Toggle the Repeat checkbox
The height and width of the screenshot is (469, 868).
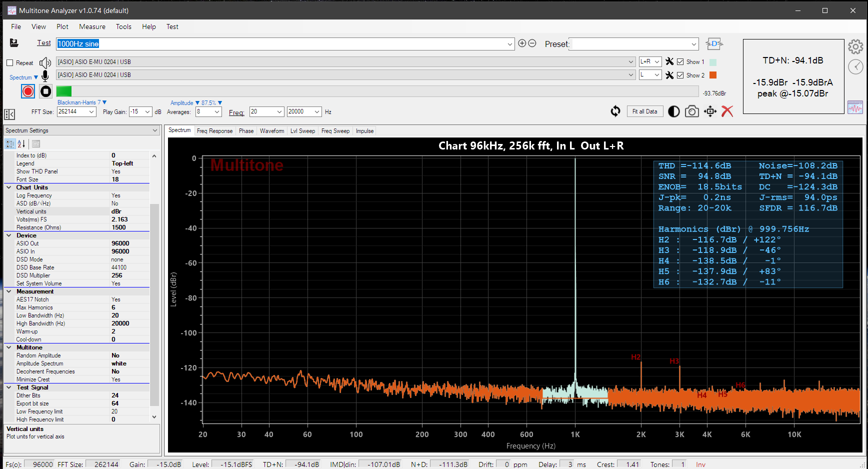[x=9, y=62]
